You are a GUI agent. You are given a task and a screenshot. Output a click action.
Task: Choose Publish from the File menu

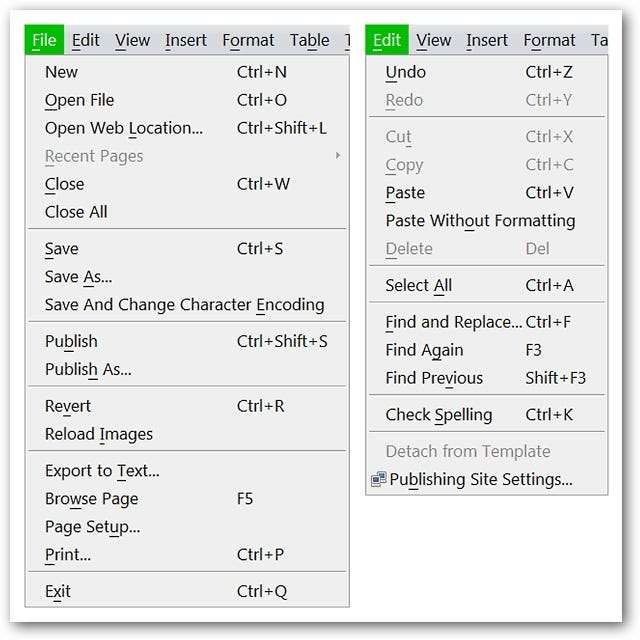coord(71,342)
